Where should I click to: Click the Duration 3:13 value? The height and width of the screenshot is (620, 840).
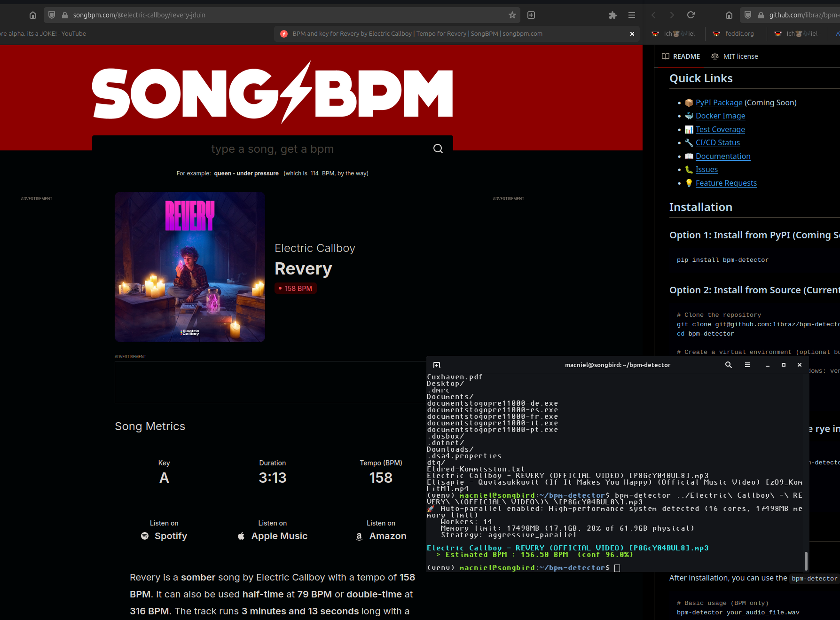click(273, 478)
